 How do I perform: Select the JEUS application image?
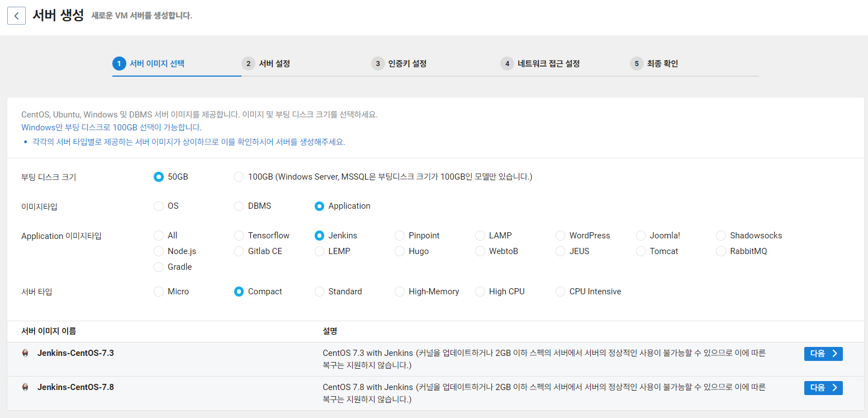(561, 251)
